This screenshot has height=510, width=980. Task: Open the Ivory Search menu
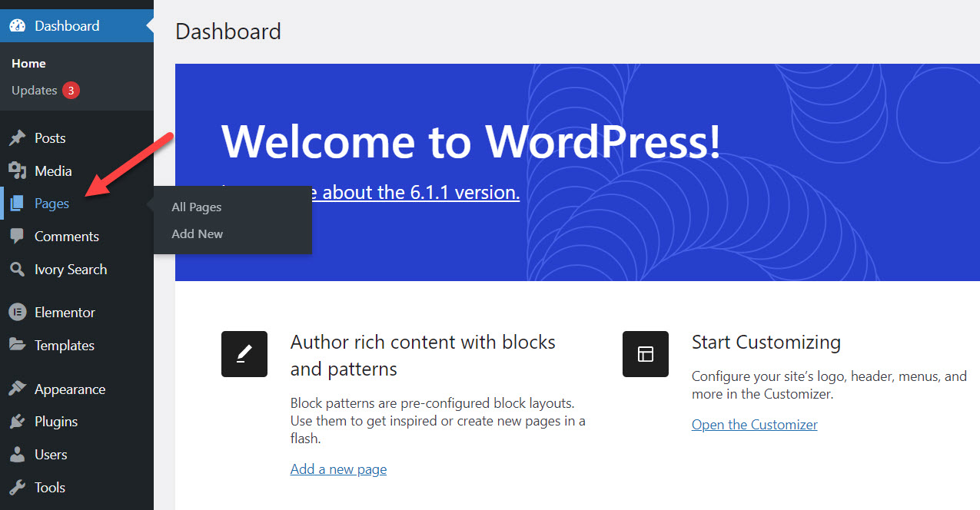77,270
